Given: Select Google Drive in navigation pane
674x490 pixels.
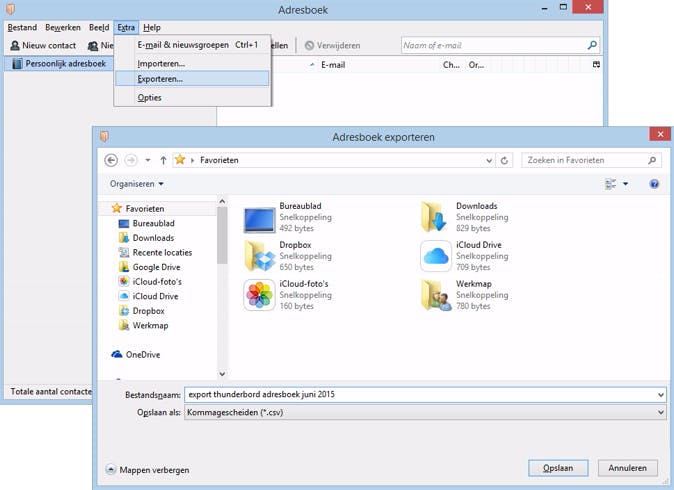Looking at the screenshot, I should coord(156,267).
